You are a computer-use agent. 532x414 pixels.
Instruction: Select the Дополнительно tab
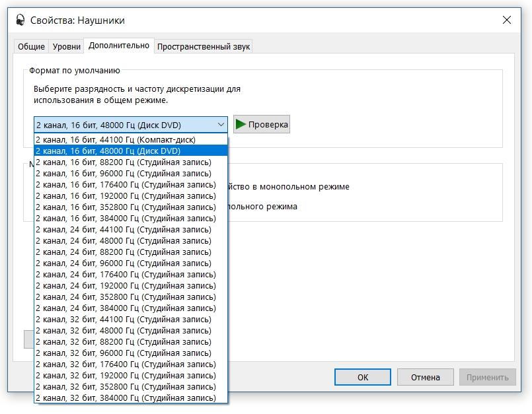tap(119, 46)
